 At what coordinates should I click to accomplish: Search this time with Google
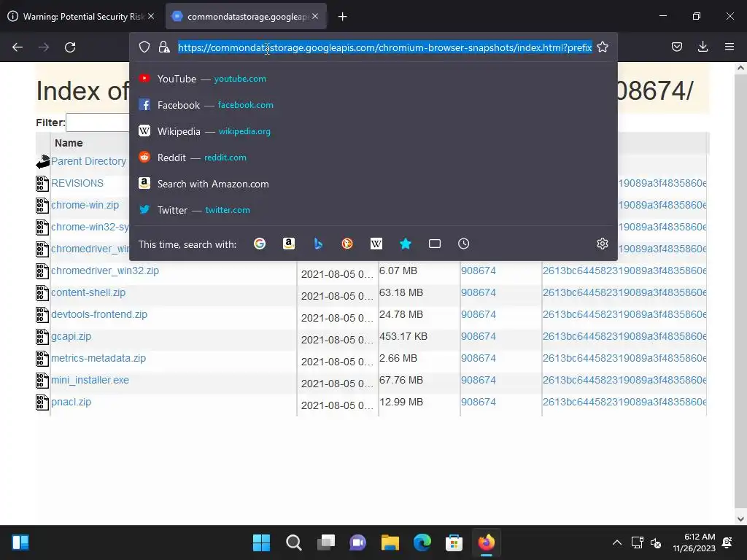pyautogui.click(x=260, y=244)
